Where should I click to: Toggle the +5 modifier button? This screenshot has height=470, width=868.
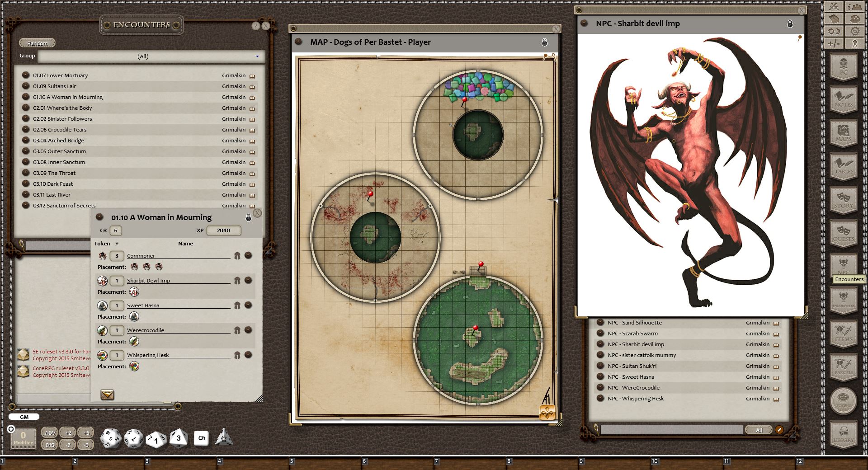tap(85, 432)
